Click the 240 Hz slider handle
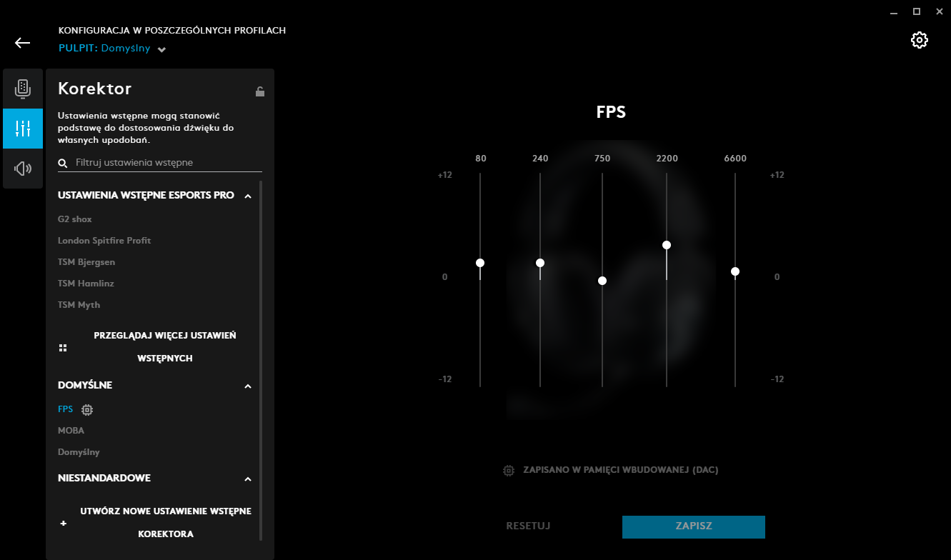 point(540,263)
